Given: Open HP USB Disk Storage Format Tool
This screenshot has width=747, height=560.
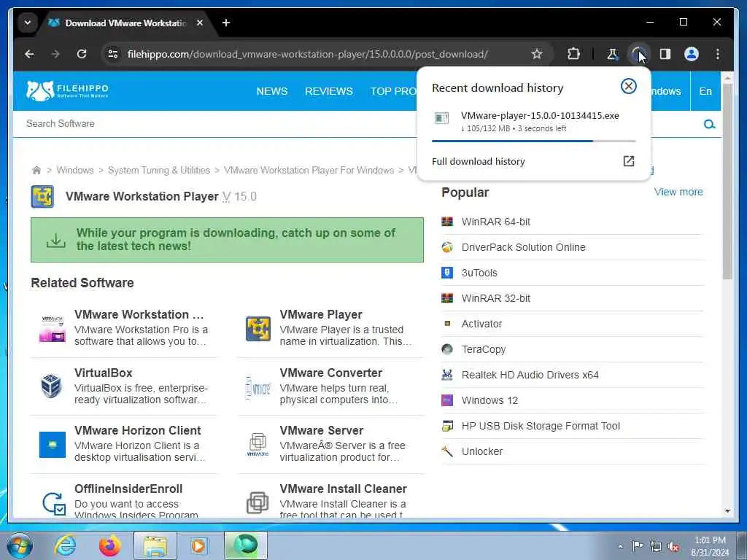Looking at the screenshot, I should coord(541,426).
